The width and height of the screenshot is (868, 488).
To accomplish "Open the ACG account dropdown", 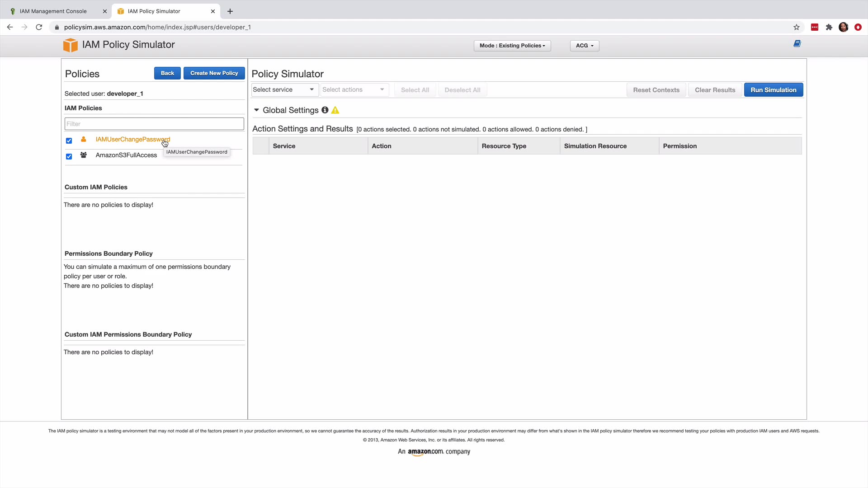I will pyautogui.click(x=584, y=46).
